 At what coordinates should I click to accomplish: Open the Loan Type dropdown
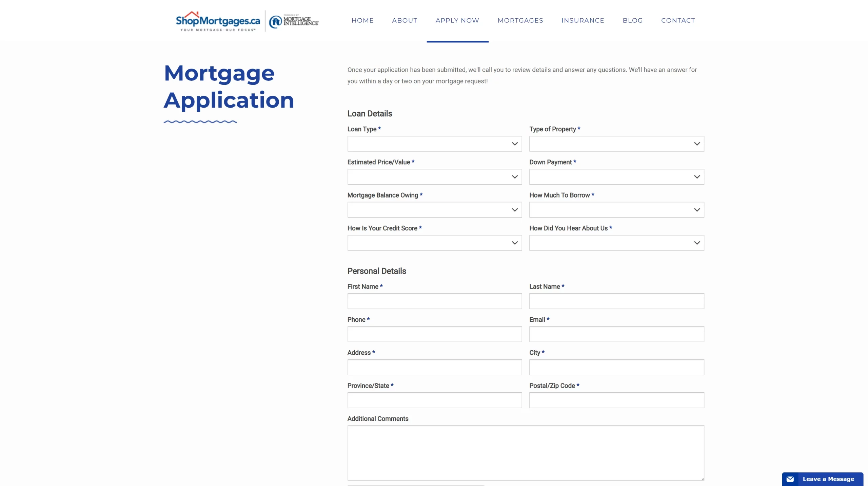[x=434, y=144]
